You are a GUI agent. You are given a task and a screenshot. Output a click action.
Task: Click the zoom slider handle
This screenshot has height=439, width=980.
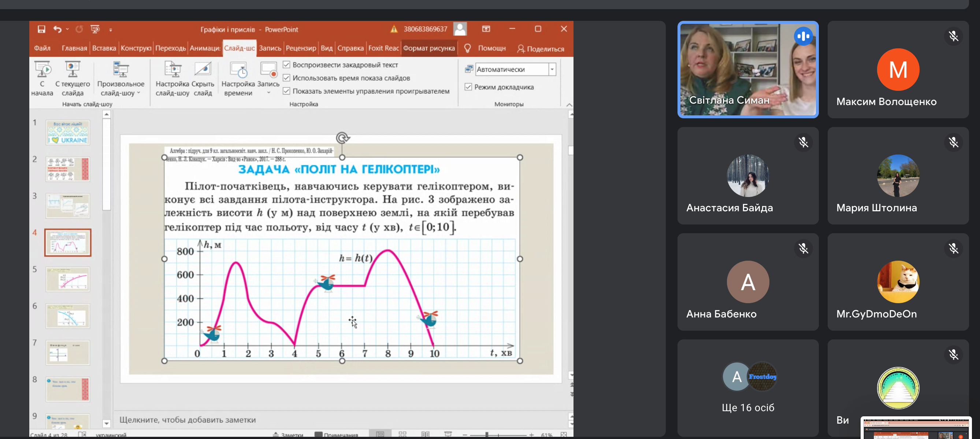click(x=487, y=435)
